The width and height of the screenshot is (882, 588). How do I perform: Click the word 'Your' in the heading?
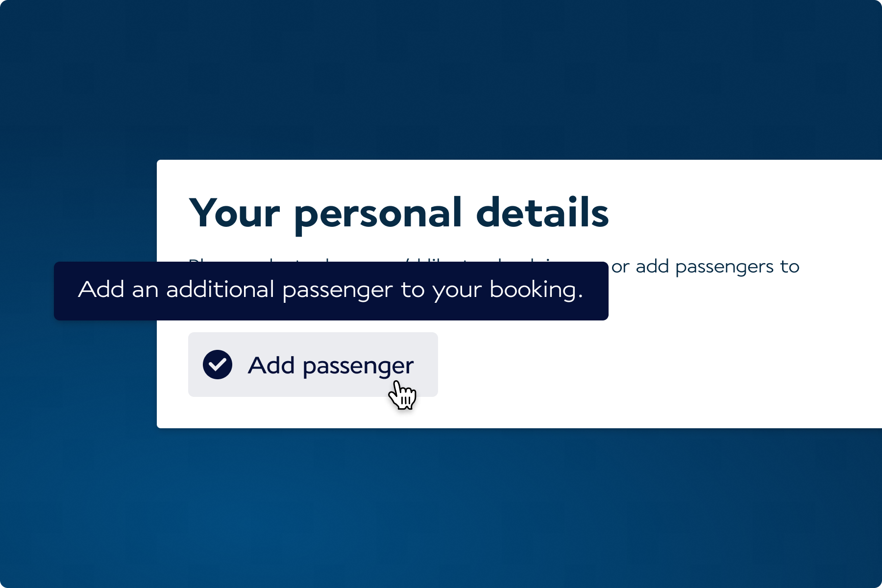(234, 213)
